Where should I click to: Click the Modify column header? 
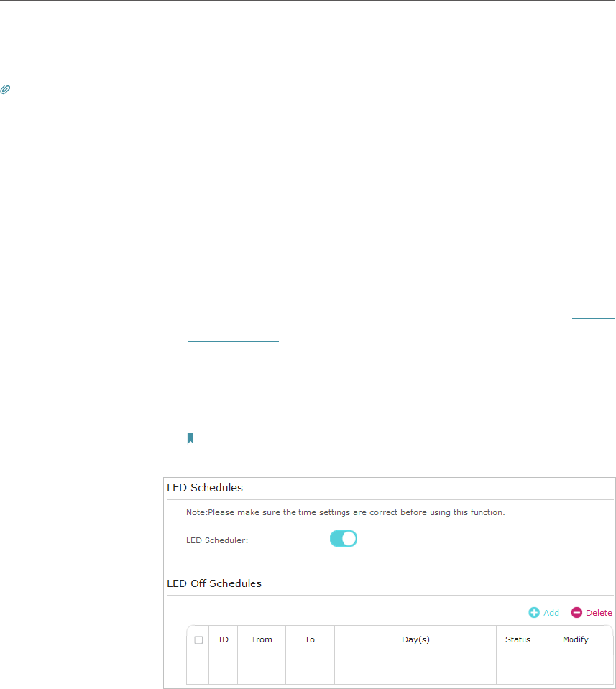[x=576, y=639]
